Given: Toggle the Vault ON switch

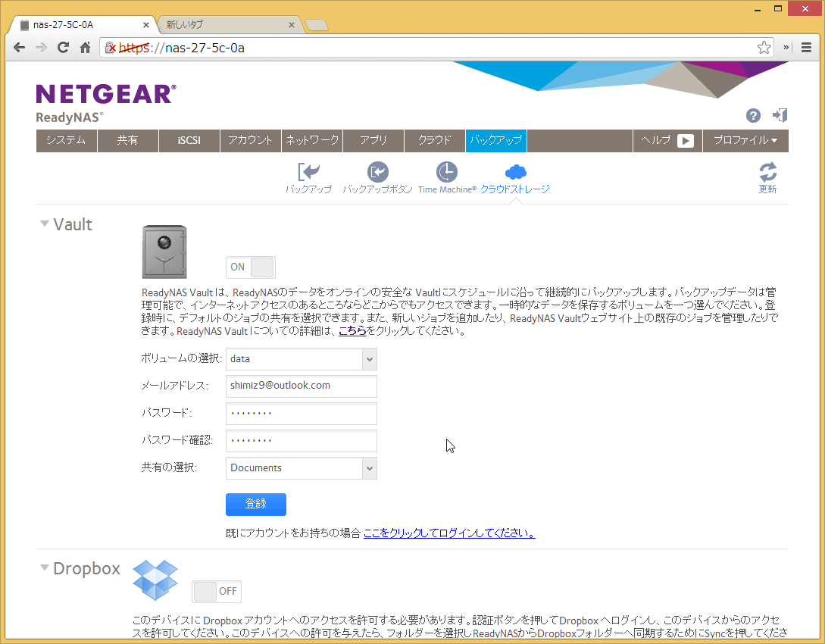Looking at the screenshot, I should point(251,267).
